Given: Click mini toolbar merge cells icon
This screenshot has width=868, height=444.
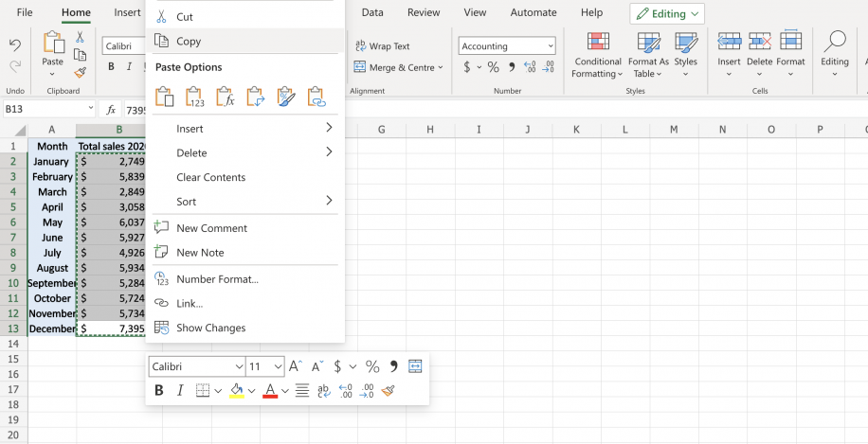Looking at the screenshot, I should (415, 366).
